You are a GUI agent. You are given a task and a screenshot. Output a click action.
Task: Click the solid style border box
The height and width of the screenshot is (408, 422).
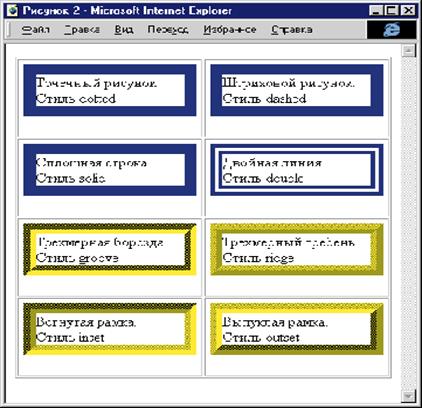(110, 170)
